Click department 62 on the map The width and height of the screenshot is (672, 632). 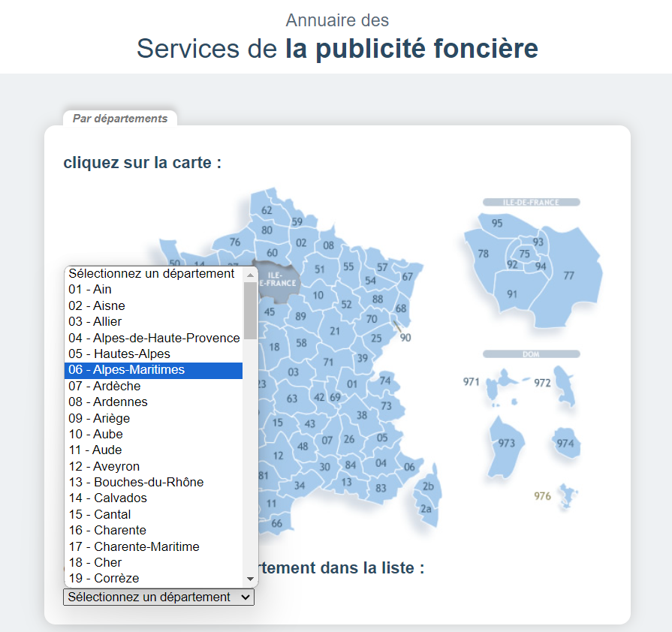[267, 210]
